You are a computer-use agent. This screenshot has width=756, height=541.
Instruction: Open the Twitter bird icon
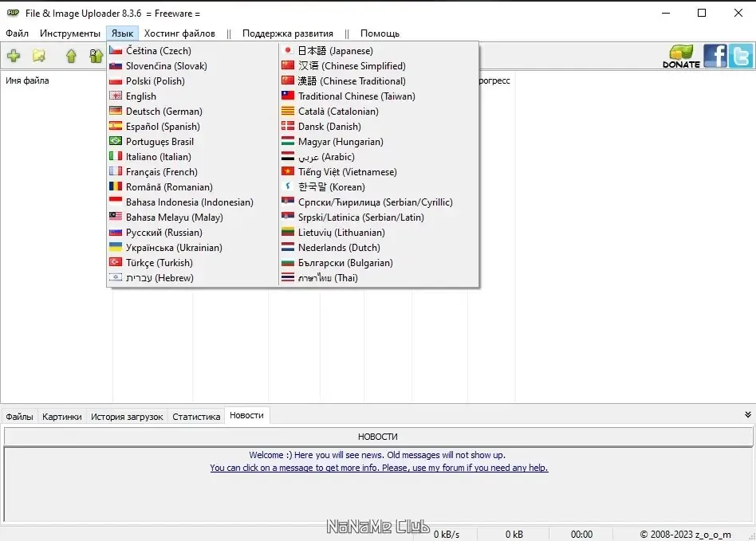click(741, 56)
